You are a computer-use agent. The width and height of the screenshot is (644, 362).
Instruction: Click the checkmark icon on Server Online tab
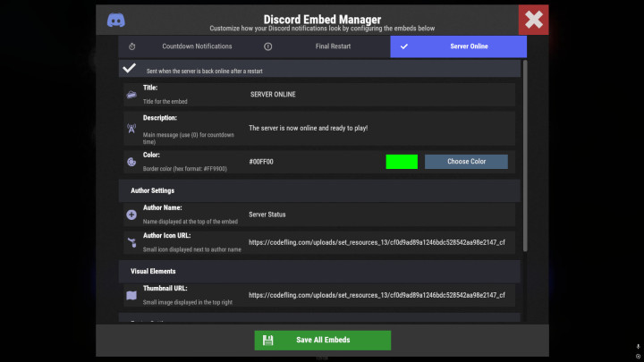404,46
